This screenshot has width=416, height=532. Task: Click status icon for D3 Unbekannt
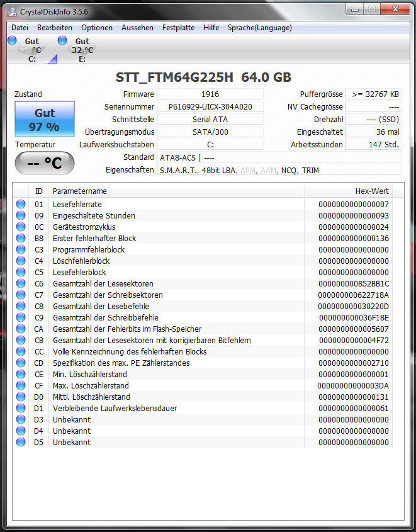click(21, 419)
